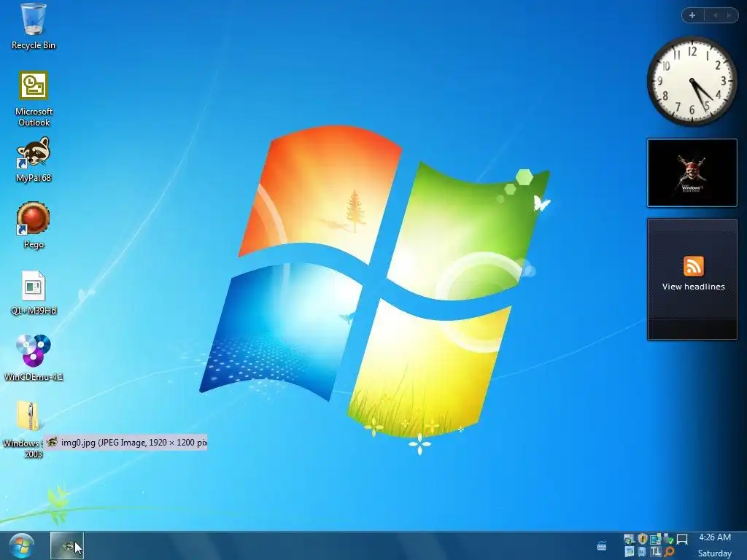Open the Recycle Bin desktop icon

point(34,26)
